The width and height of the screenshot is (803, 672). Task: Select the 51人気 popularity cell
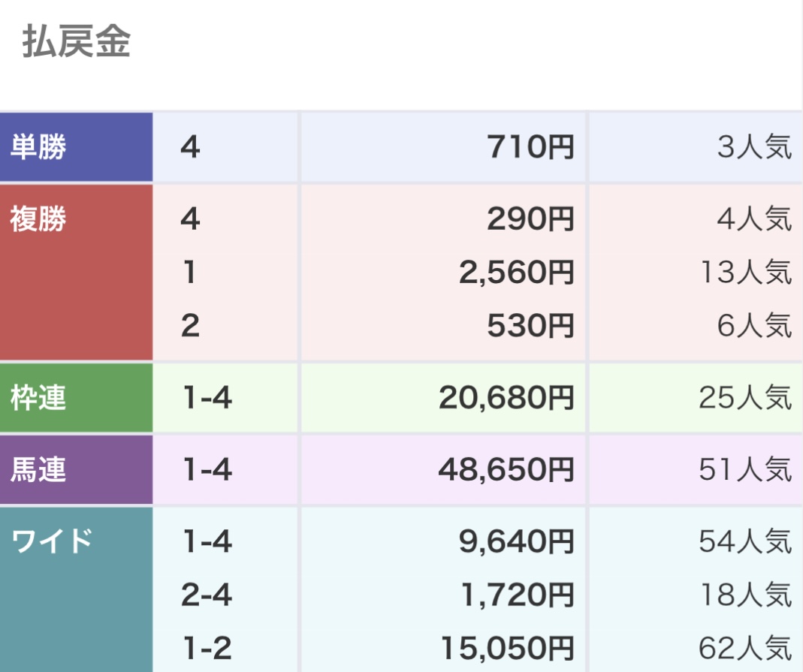pos(746,469)
